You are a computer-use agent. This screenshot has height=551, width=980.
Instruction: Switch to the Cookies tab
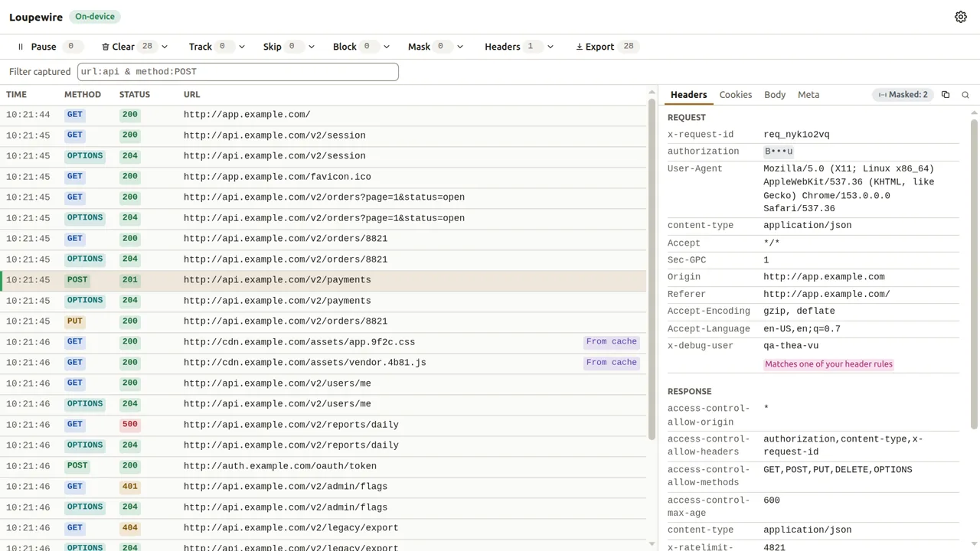736,95
